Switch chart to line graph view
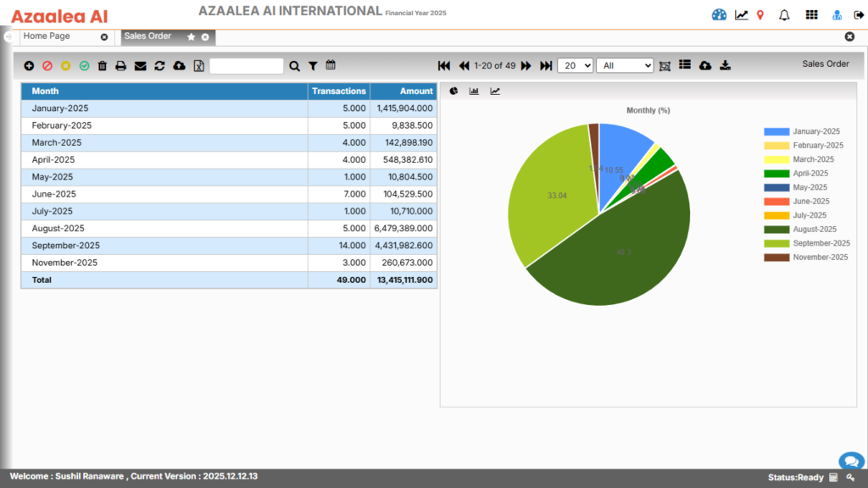The height and width of the screenshot is (488, 868). tap(493, 91)
